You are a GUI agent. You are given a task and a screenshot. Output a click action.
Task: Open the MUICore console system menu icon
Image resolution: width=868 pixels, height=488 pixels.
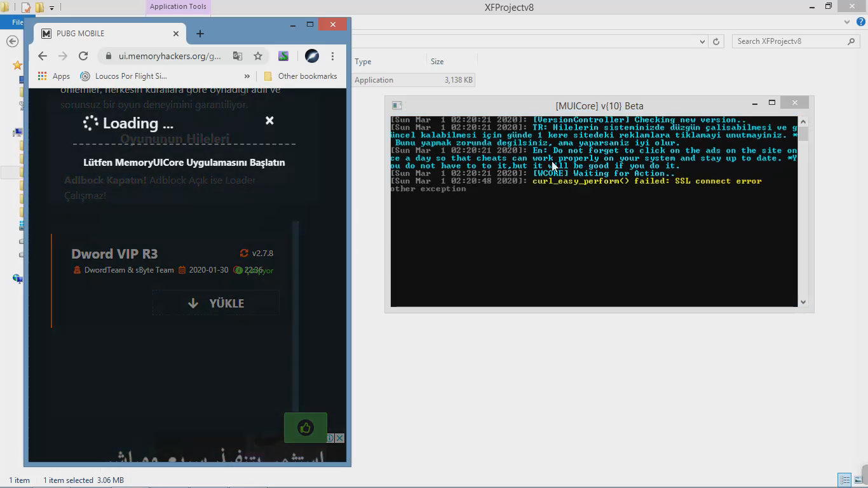(397, 105)
